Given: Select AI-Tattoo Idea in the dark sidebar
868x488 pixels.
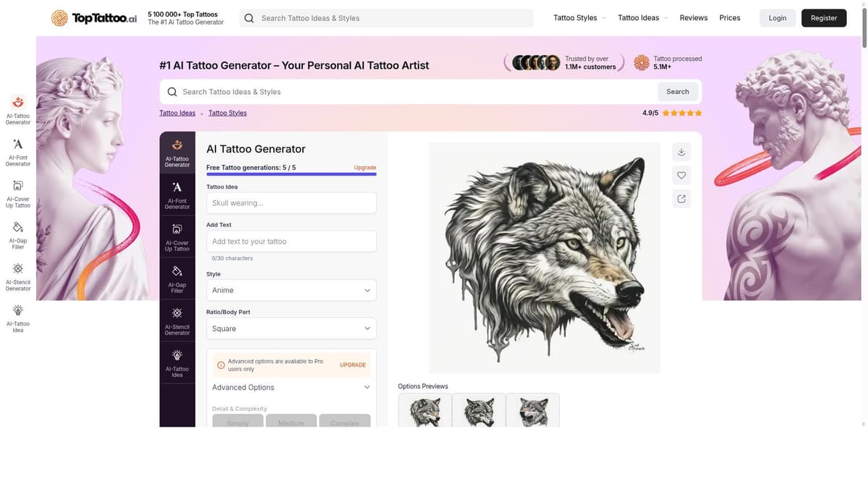Looking at the screenshot, I should click(177, 363).
